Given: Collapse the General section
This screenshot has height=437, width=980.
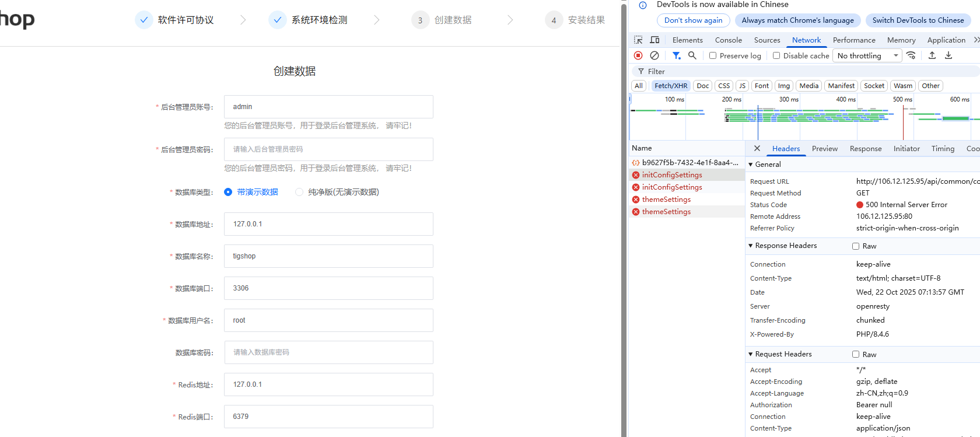Looking at the screenshot, I should pyautogui.click(x=751, y=165).
